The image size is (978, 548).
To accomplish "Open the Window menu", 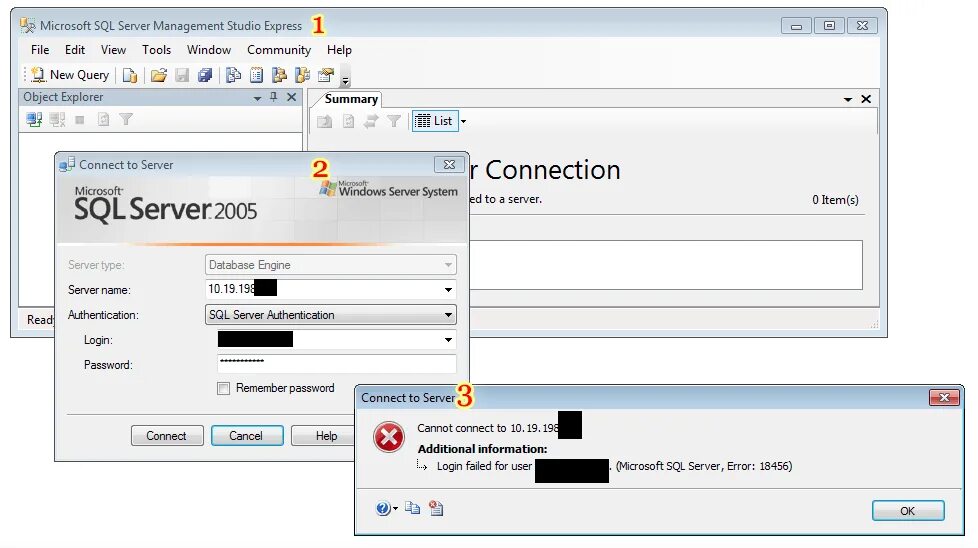I will tap(209, 50).
